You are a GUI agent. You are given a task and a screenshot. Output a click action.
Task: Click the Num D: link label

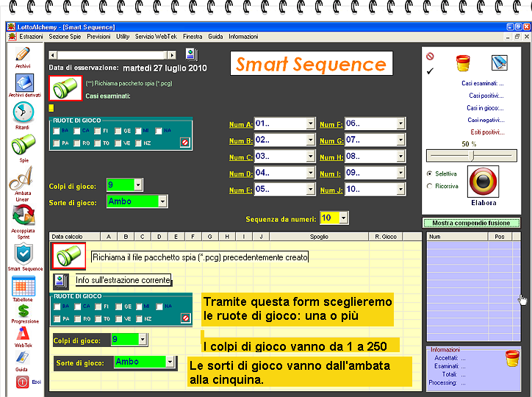(241, 174)
